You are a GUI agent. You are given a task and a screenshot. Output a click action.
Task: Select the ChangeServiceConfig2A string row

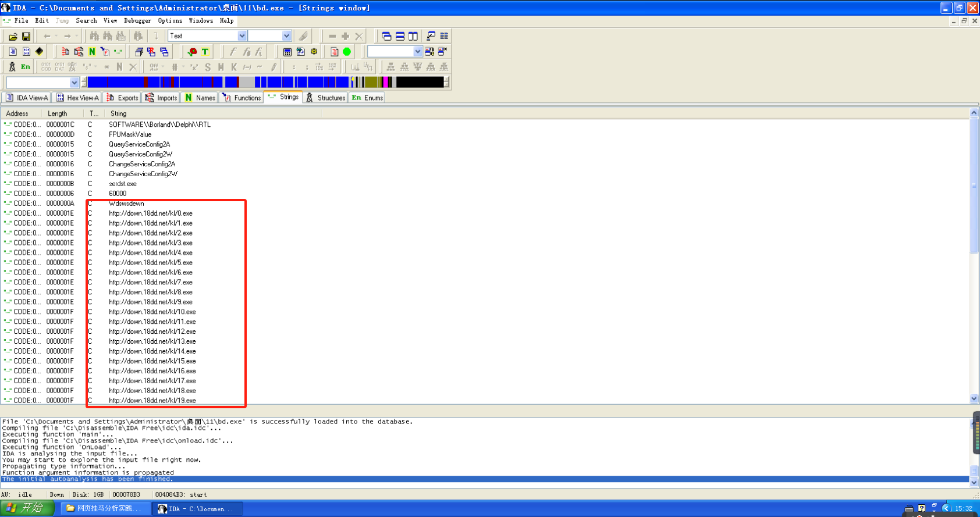[484, 164]
